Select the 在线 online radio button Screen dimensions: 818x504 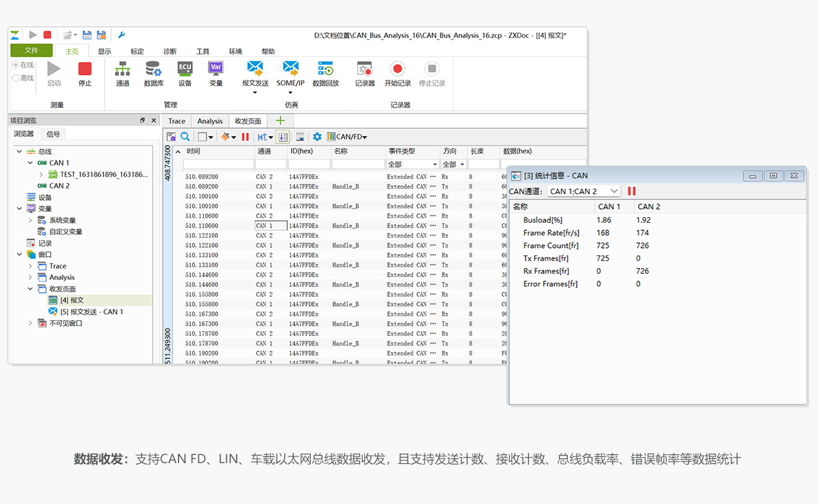16,65
